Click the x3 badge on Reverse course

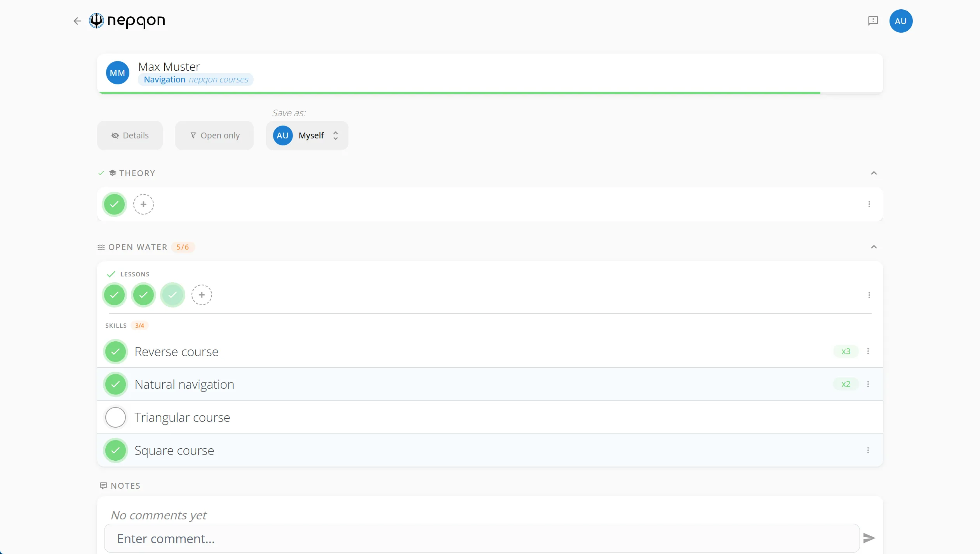tap(846, 351)
